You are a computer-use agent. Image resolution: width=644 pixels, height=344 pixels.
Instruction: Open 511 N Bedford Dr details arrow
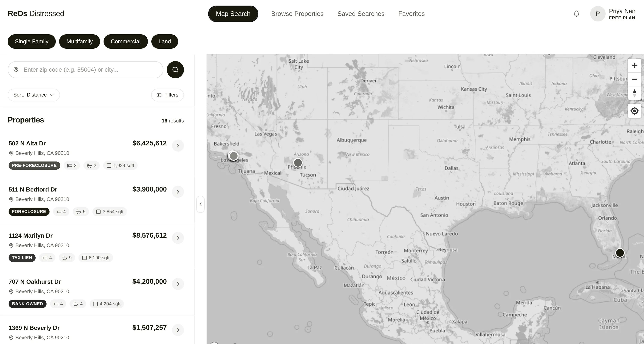click(x=178, y=192)
